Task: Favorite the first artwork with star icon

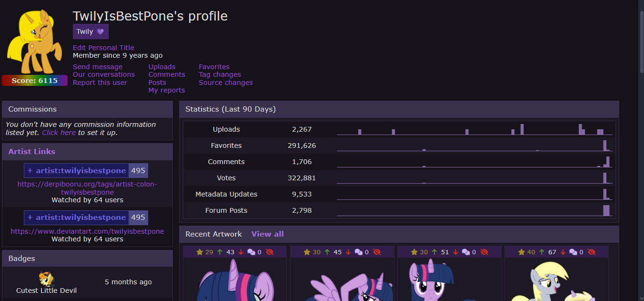Action: pos(200,252)
